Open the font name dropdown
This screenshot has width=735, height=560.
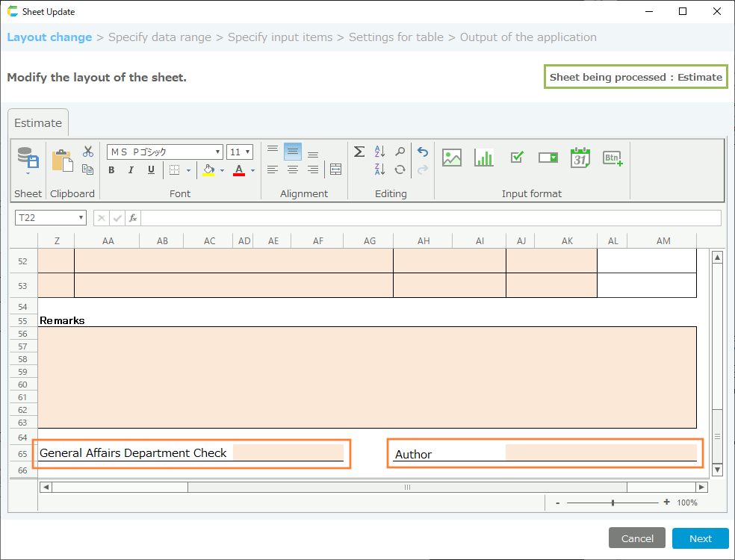pyautogui.click(x=217, y=152)
